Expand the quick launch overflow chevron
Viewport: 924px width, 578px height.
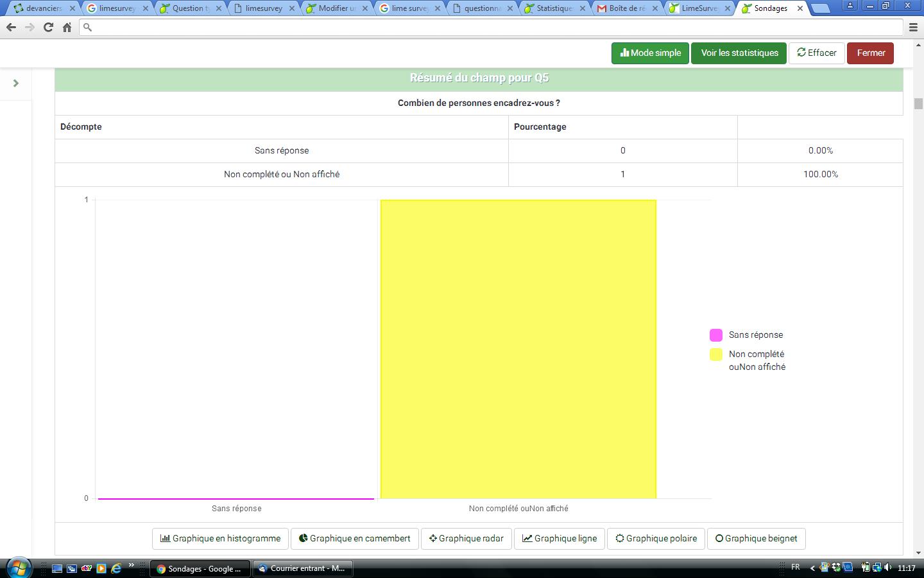(x=132, y=566)
